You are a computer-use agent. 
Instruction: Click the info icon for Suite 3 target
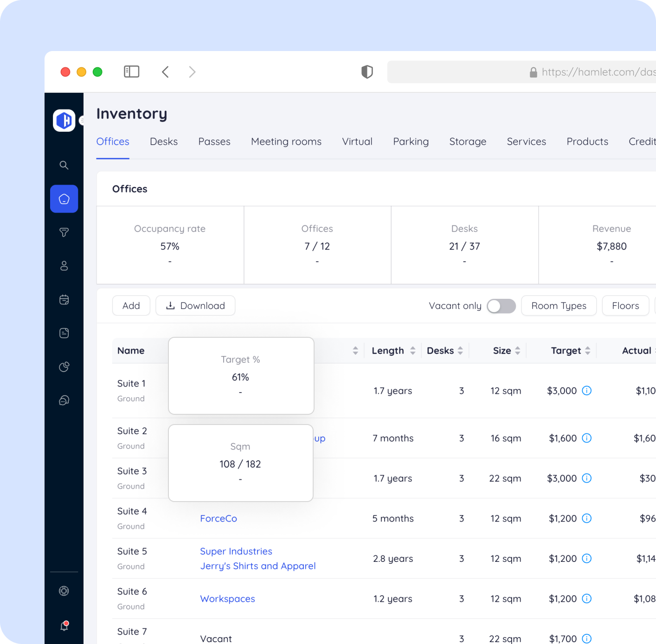click(x=587, y=478)
